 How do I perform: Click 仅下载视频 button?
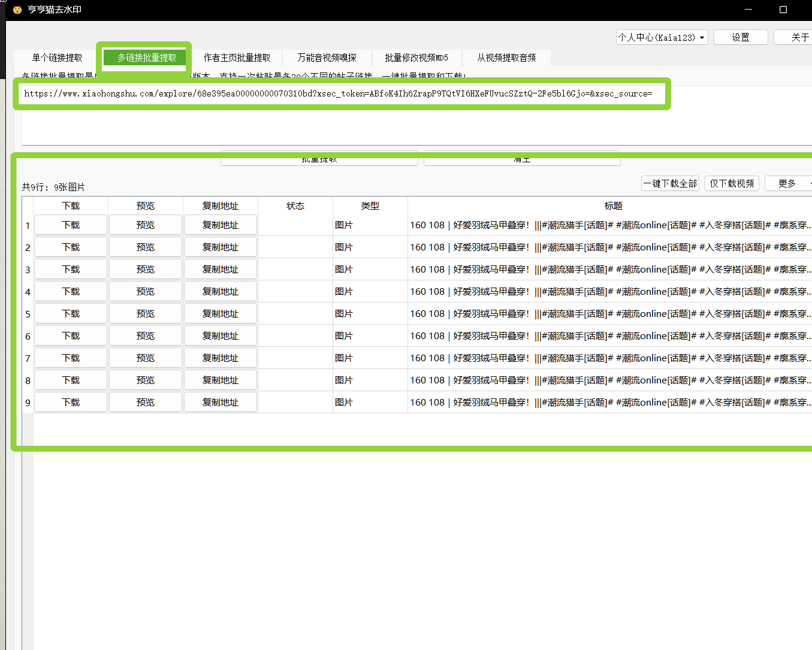pos(732,183)
